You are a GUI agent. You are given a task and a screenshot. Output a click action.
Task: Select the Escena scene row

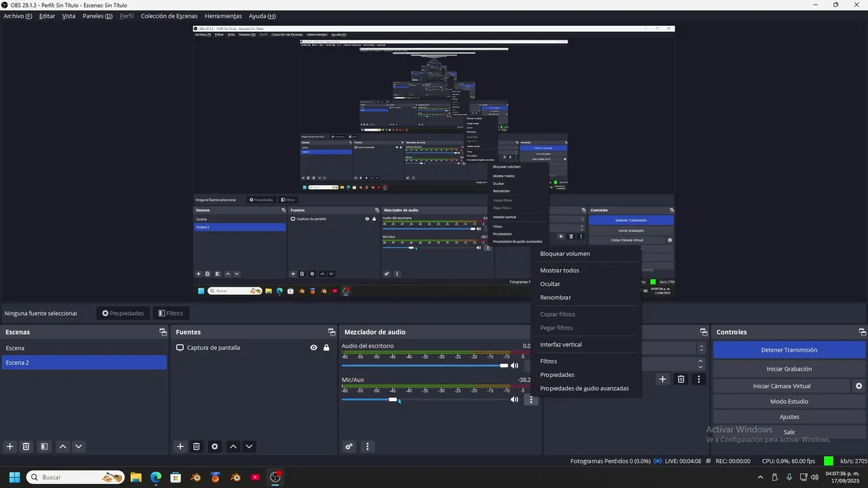[84, 348]
